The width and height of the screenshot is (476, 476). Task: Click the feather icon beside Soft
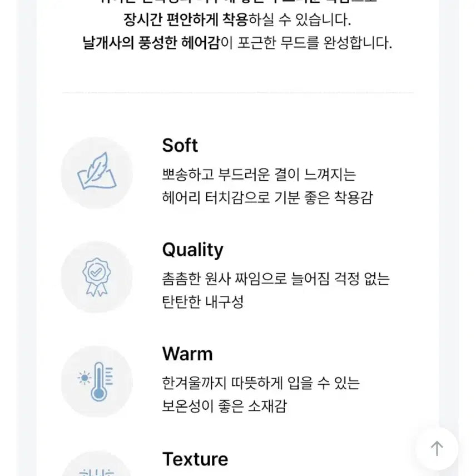pyautogui.click(x=97, y=173)
